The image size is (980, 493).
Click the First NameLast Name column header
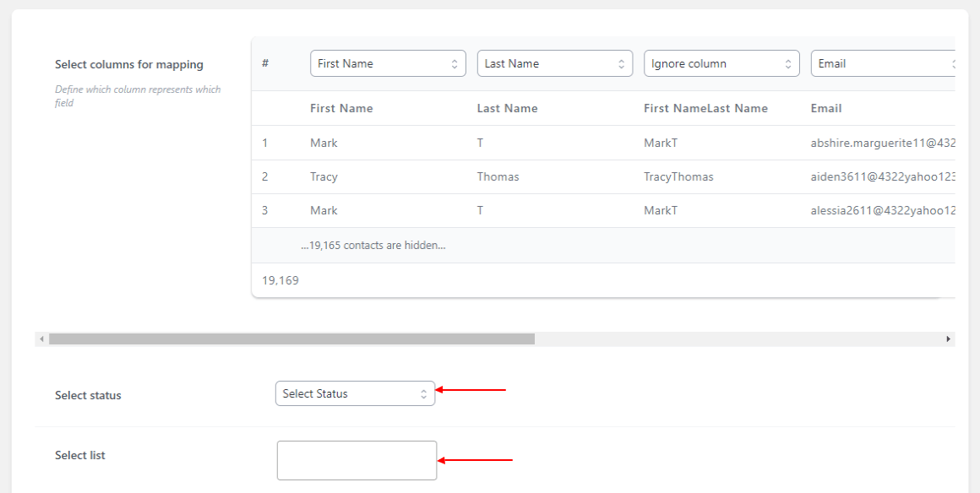point(705,108)
